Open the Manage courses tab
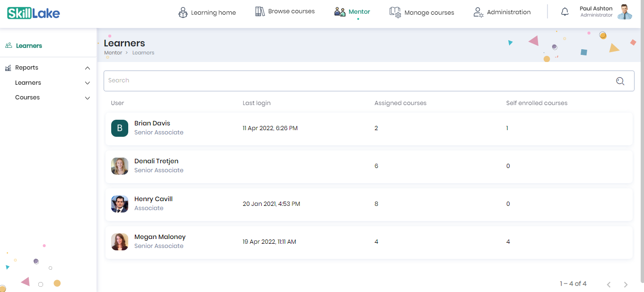 [x=422, y=12]
